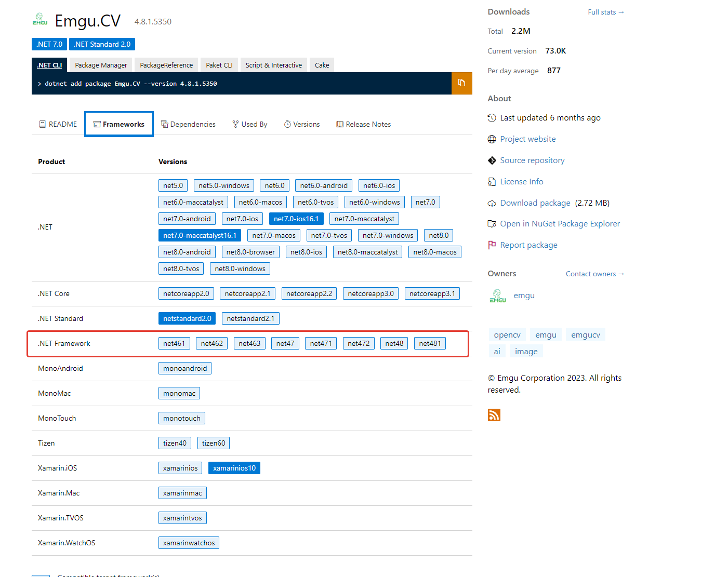Select the highlighted net7.0-ios16.1 badge
Image resolution: width=728 pixels, height=577 pixels.
pyautogui.click(x=296, y=219)
